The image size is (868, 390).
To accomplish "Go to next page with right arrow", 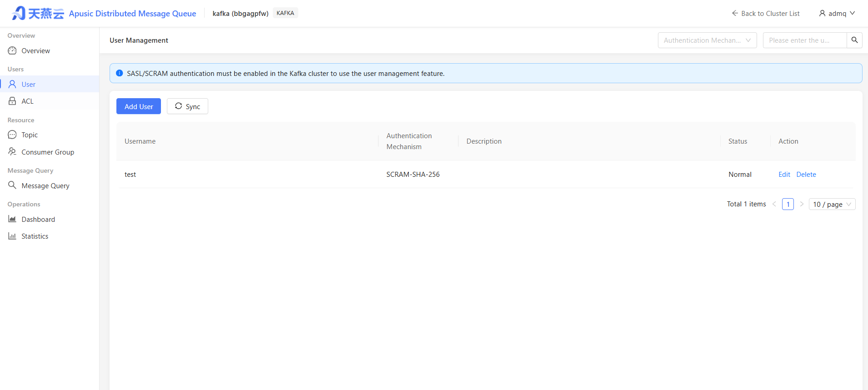I will [x=802, y=204].
